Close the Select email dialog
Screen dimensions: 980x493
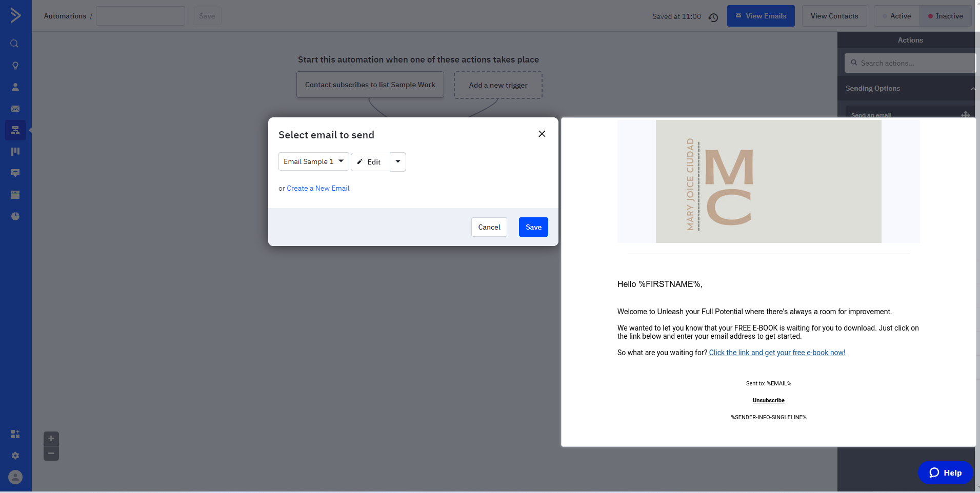(x=542, y=134)
